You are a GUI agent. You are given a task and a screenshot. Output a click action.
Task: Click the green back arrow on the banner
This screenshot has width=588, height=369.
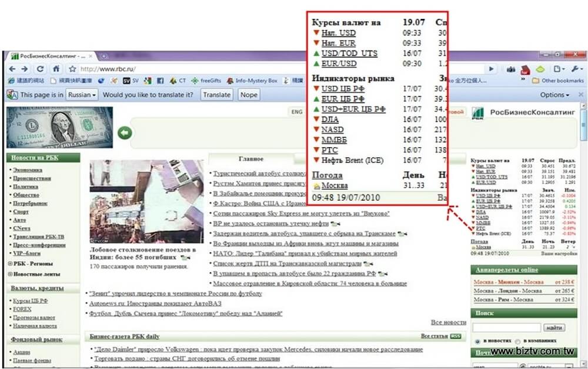123,133
